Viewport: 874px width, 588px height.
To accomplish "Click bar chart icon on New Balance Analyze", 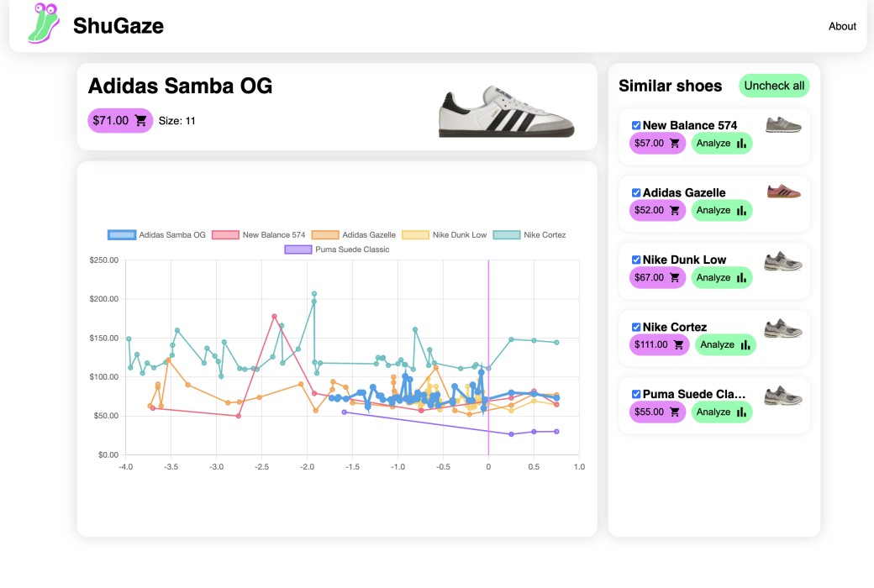I will (x=741, y=144).
